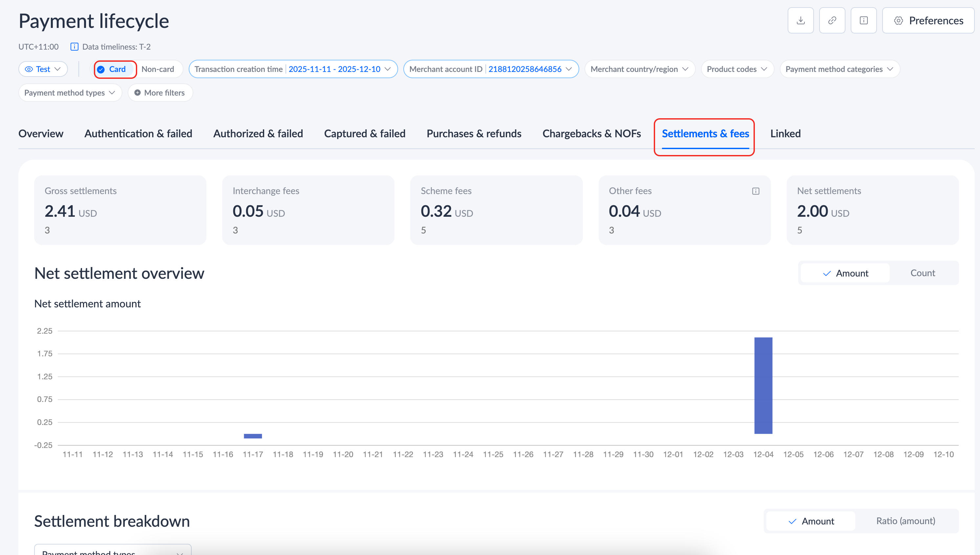
Task: Click the Merchant account ID filter
Action: (491, 69)
